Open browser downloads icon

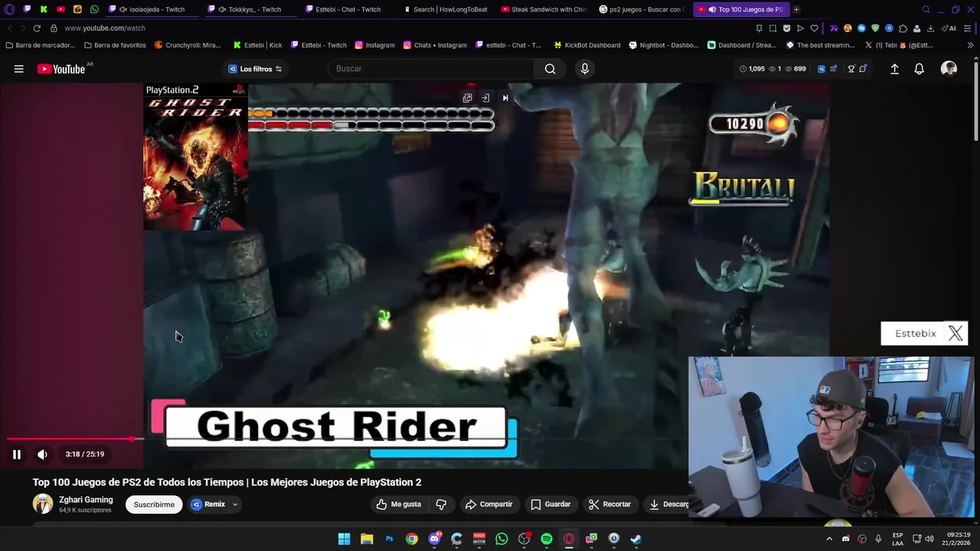(930, 28)
